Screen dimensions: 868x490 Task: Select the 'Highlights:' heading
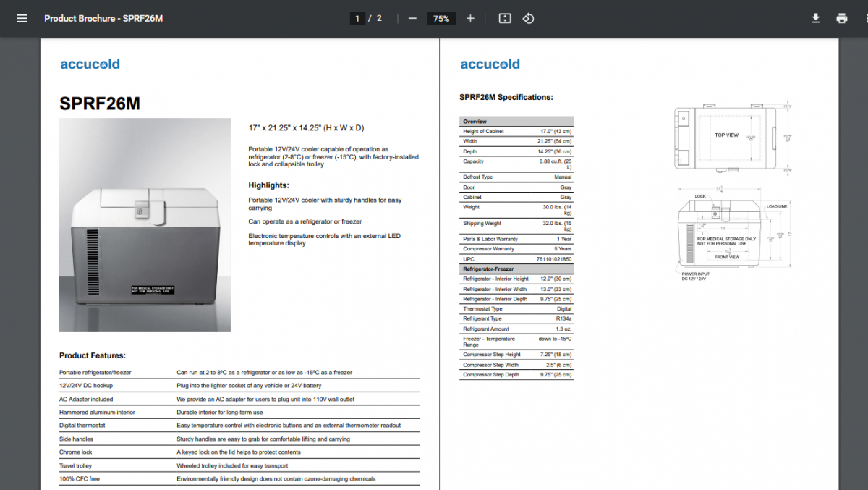(268, 185)
